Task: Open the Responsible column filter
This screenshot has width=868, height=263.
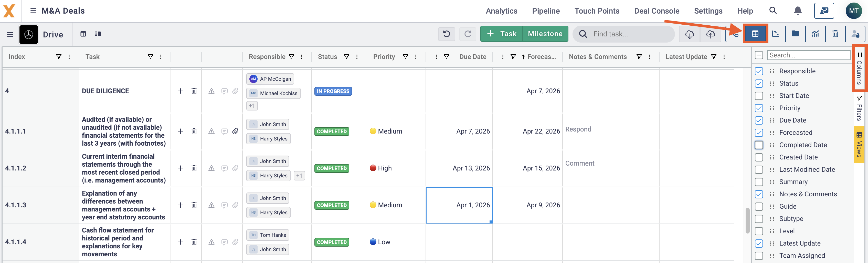Action: tap(291, 57)
